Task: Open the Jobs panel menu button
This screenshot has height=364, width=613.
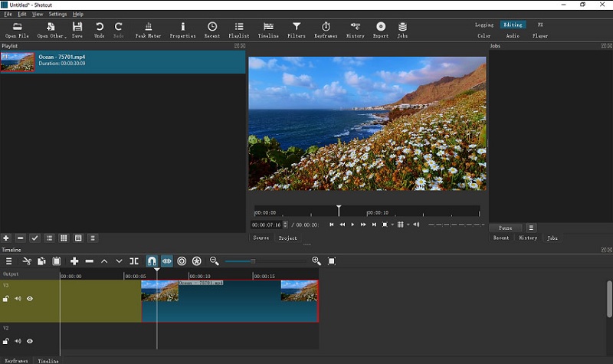Action: [x=531, y=228]
